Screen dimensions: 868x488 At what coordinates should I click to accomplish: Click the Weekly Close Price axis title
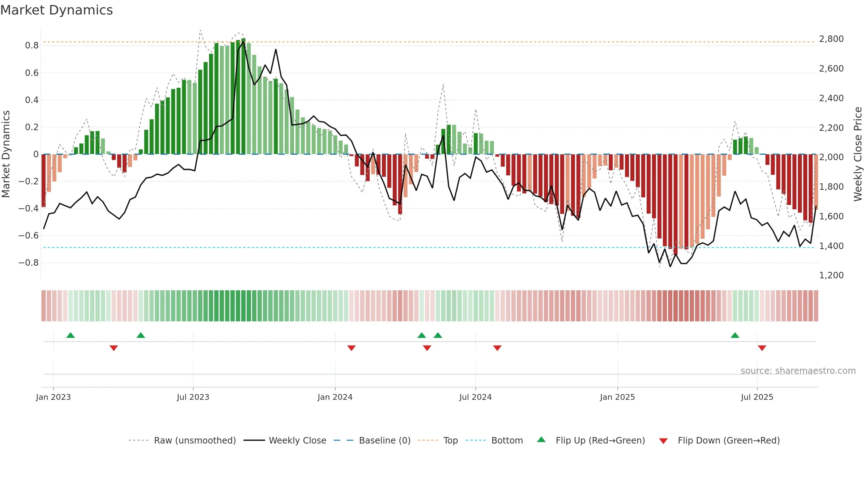(x=858, y=154)
